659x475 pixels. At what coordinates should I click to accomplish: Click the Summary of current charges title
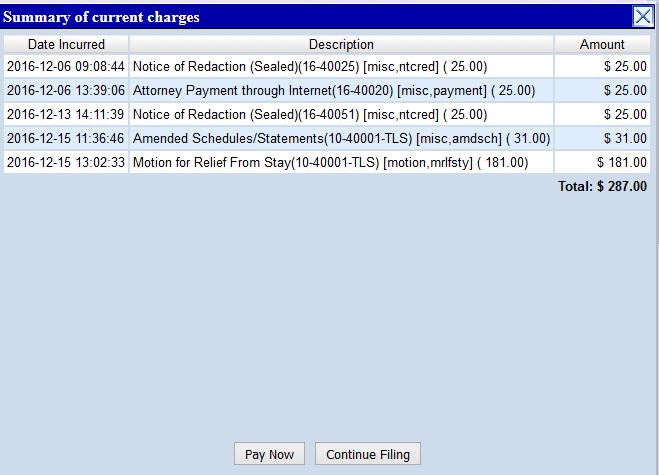[x=101, y=17]
